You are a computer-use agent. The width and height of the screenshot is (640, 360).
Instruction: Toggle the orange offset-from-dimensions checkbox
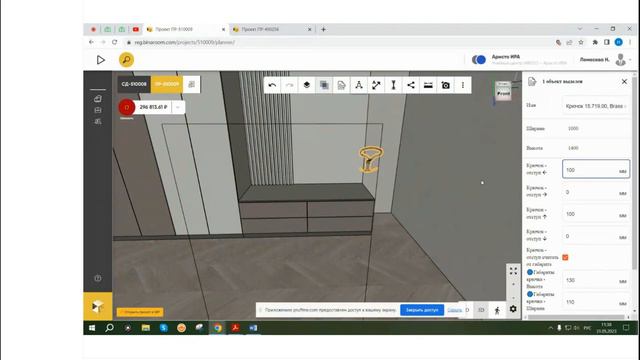pos(565,257)
